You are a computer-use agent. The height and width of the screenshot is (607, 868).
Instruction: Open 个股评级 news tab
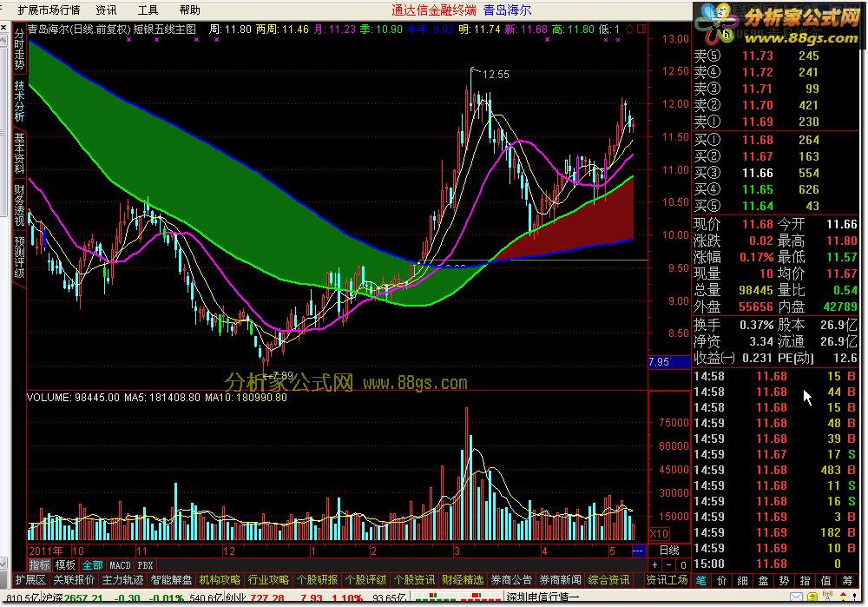click(x=366, y=580)
